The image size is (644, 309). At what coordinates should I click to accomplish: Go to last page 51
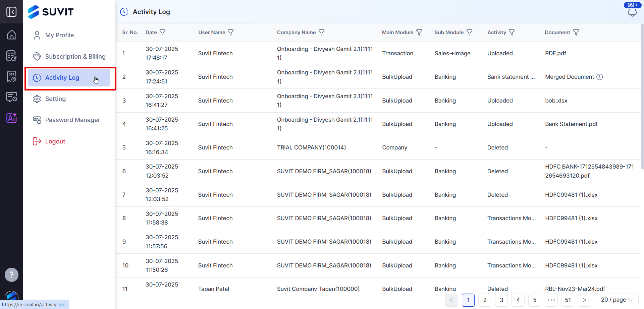pyautogui.click(x=568, y=300)
